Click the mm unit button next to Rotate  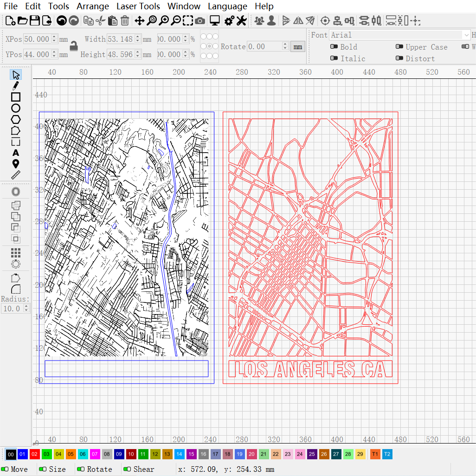click(297, 46)
